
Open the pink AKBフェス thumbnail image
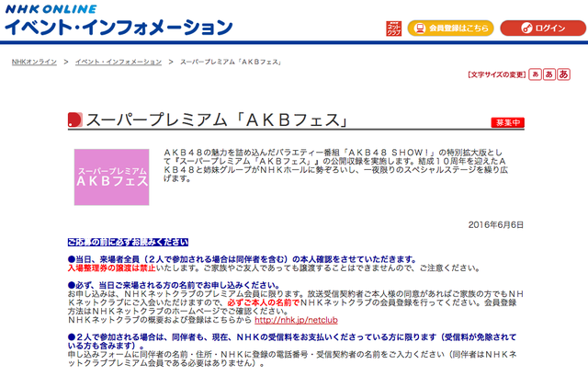click(x=112, y=177)
